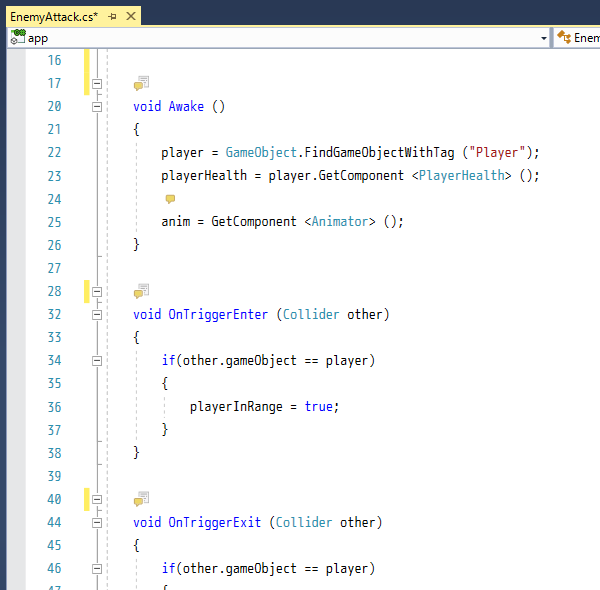Viewport: 600px width, 590px height.
Task: Click the true keyword on line 36
Action: pyautogui.click(x=318, y=407)
